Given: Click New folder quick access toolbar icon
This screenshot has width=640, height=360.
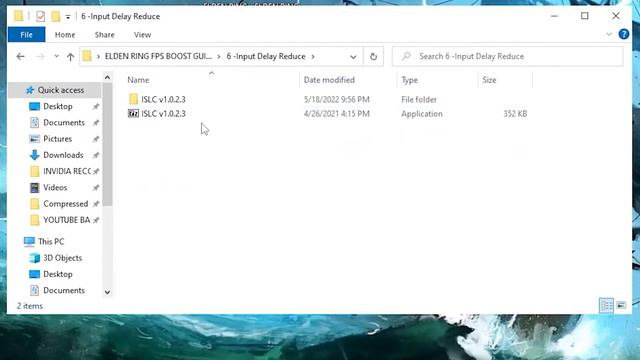Looking at the screenshot, I should (x=56, y=16).
